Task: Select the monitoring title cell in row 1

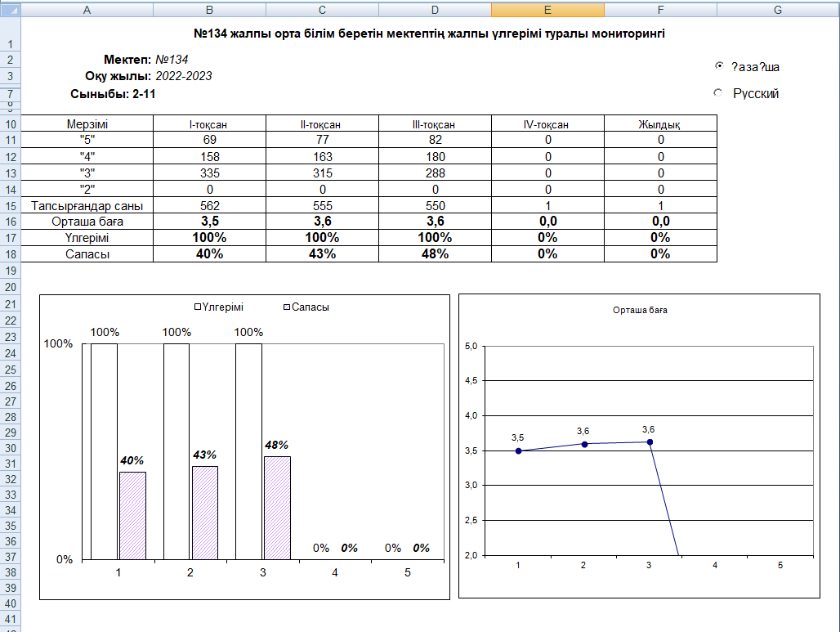Action: [428, 34]
